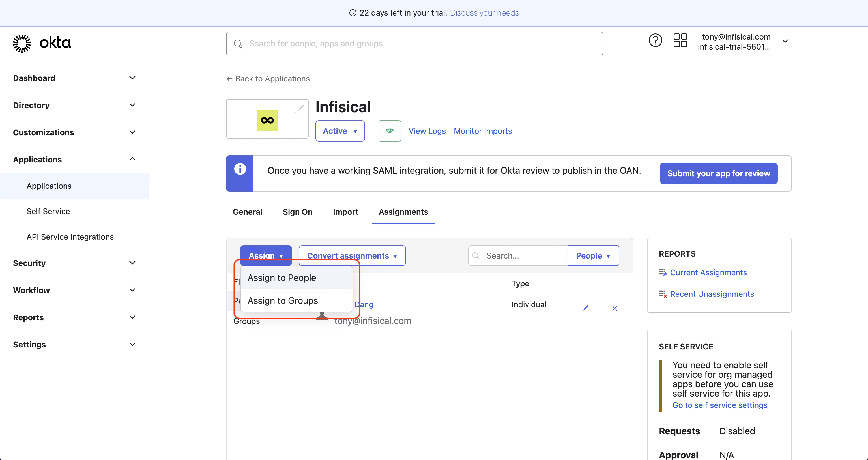Click the Individual type cell
This screenshot has width=868, height=460.
click(x=529, y=305)
